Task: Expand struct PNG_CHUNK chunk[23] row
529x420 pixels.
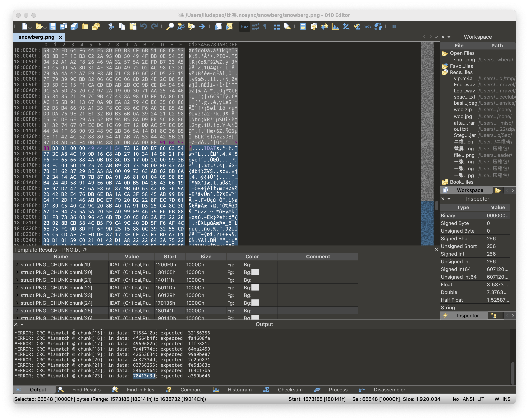Action: pyautogui.click(x=17, y=295)
